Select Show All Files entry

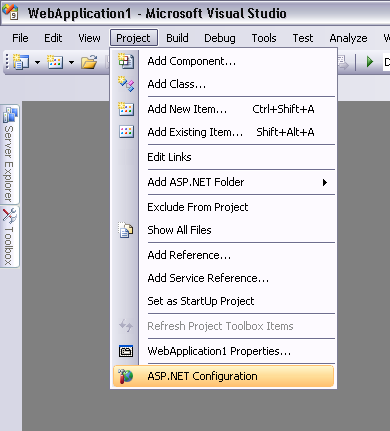[223, 230]
